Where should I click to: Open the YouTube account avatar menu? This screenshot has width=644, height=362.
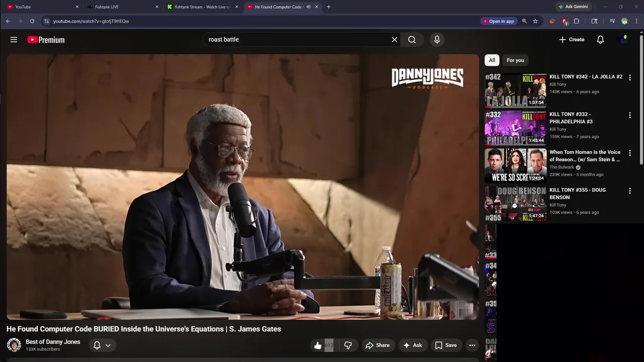coord(623,40)
